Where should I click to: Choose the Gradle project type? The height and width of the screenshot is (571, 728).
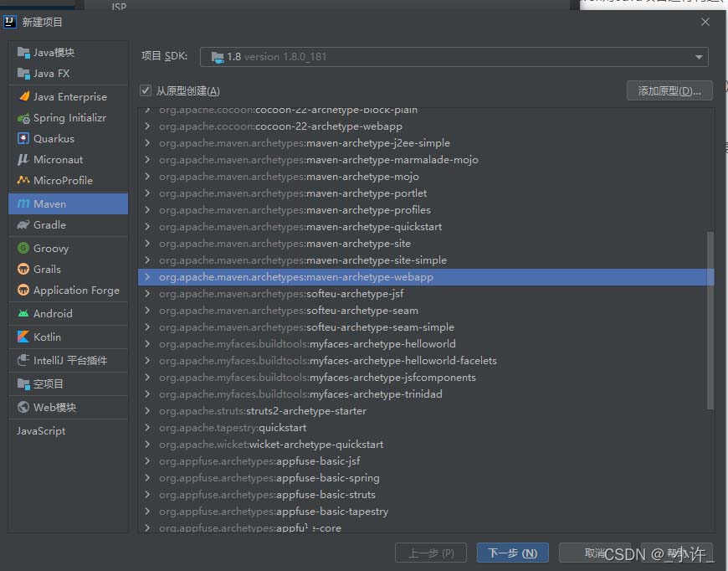click(69, 225)
